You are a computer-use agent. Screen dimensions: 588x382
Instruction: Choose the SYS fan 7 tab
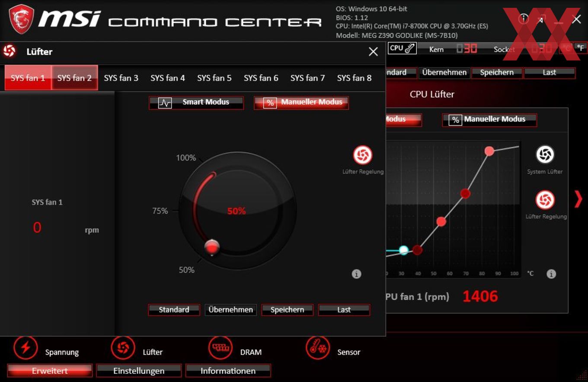pyautogui.click(x=308, y=78)
